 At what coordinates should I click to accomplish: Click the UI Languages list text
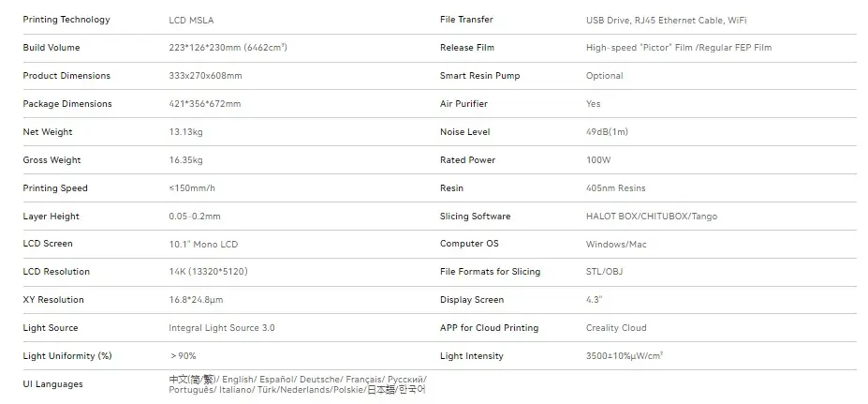tap(298, 384)
